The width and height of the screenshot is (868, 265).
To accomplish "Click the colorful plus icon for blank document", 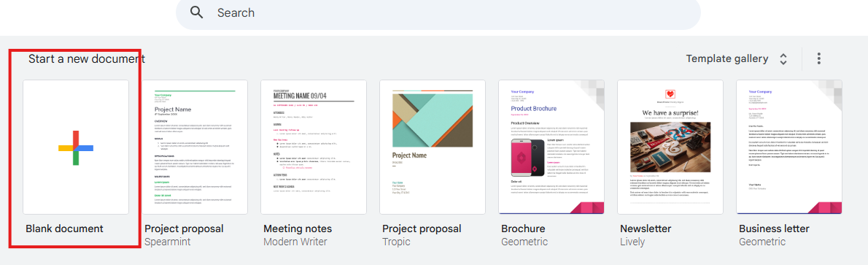I will click(x=76, y=148).
